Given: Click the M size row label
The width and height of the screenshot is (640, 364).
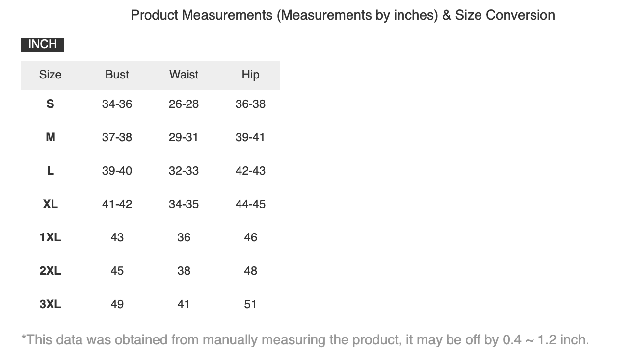Looking at the screenshot, I should (50, 137).
